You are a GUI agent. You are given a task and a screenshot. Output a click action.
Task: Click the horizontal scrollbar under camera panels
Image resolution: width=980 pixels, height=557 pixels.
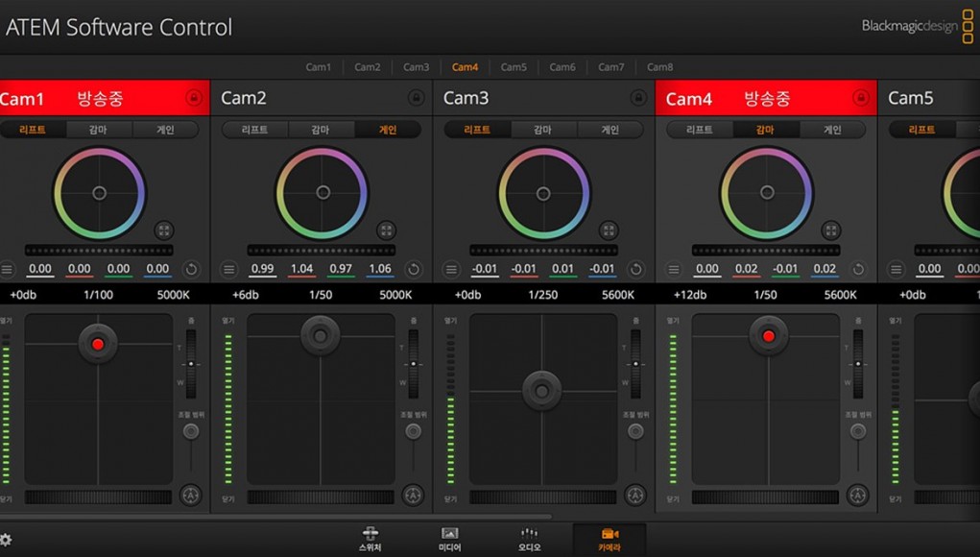point(275,517)
